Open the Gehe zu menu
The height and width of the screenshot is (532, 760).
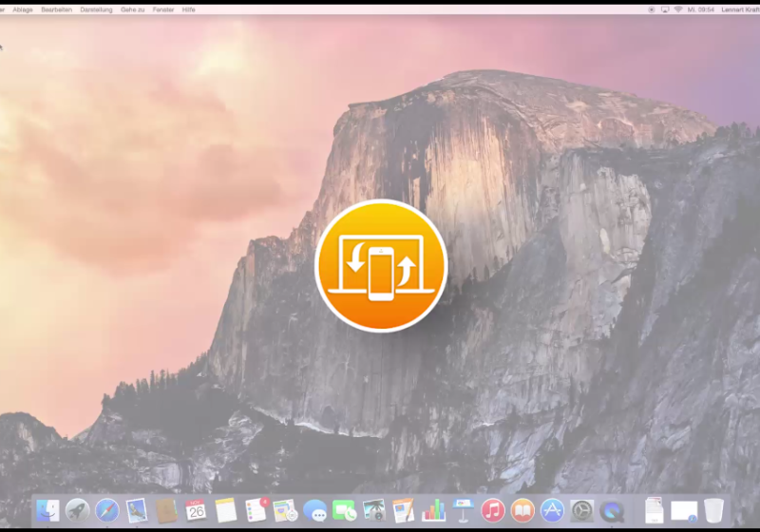[133, 9]
